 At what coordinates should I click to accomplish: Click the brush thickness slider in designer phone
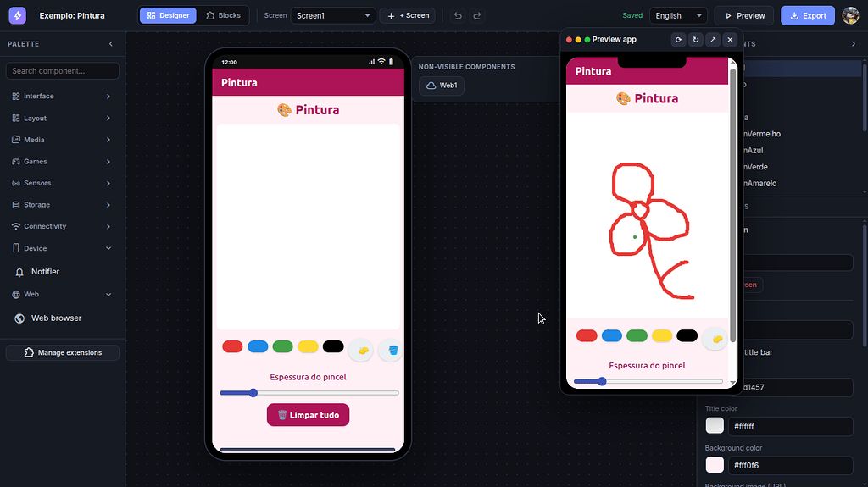309,393
